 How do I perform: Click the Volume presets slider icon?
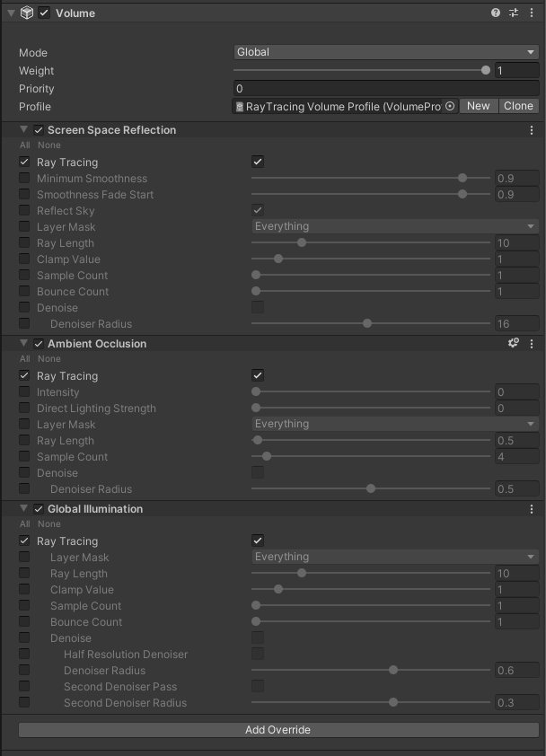click(x=514, y=13)
